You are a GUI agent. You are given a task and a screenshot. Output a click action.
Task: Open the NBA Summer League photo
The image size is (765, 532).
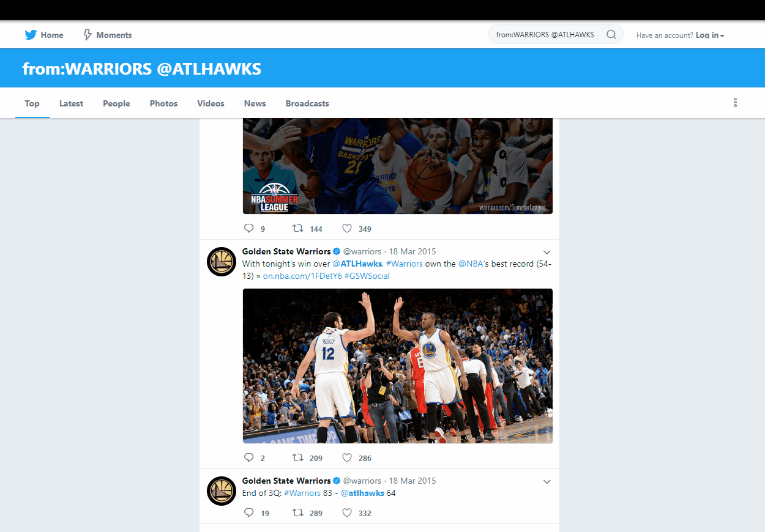(x=398, y=166)
